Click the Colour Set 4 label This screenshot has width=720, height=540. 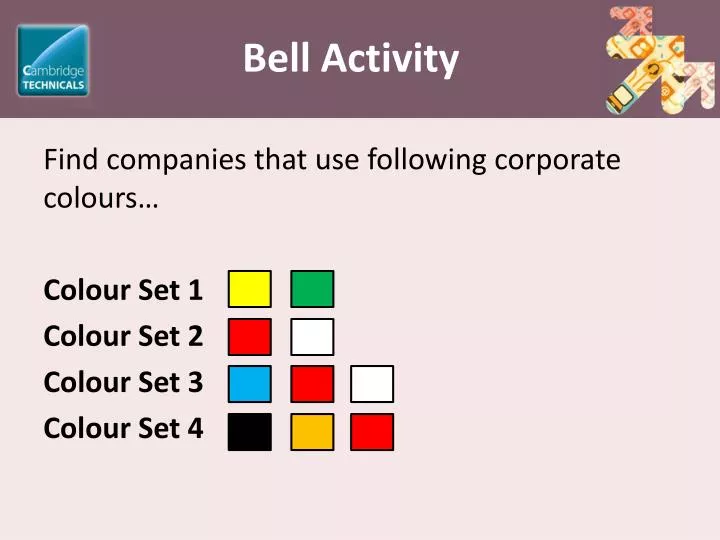(123, 428)
